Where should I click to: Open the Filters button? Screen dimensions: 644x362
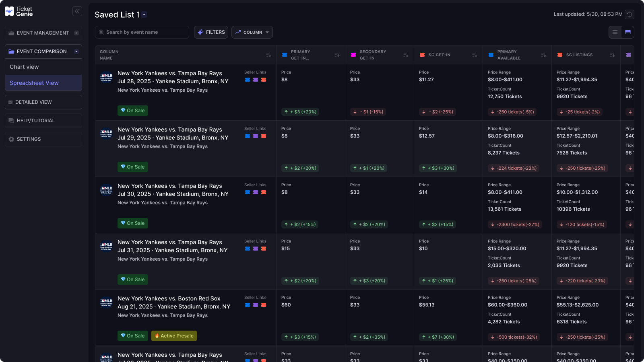[x=211, y=32]
